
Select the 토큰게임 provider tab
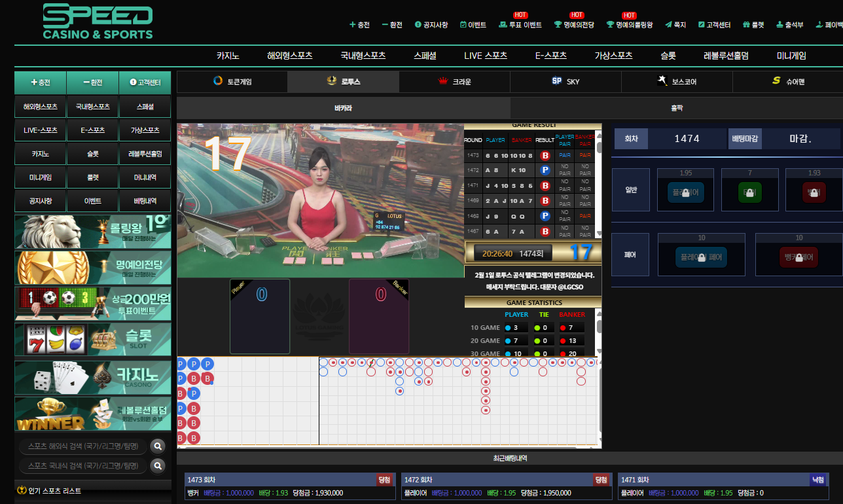[232, 82]
